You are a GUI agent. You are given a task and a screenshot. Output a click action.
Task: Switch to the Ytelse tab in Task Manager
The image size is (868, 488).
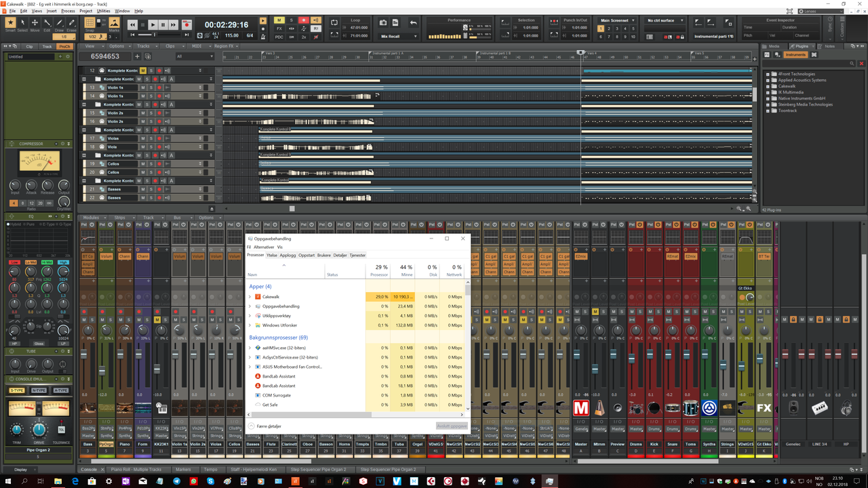271,256
